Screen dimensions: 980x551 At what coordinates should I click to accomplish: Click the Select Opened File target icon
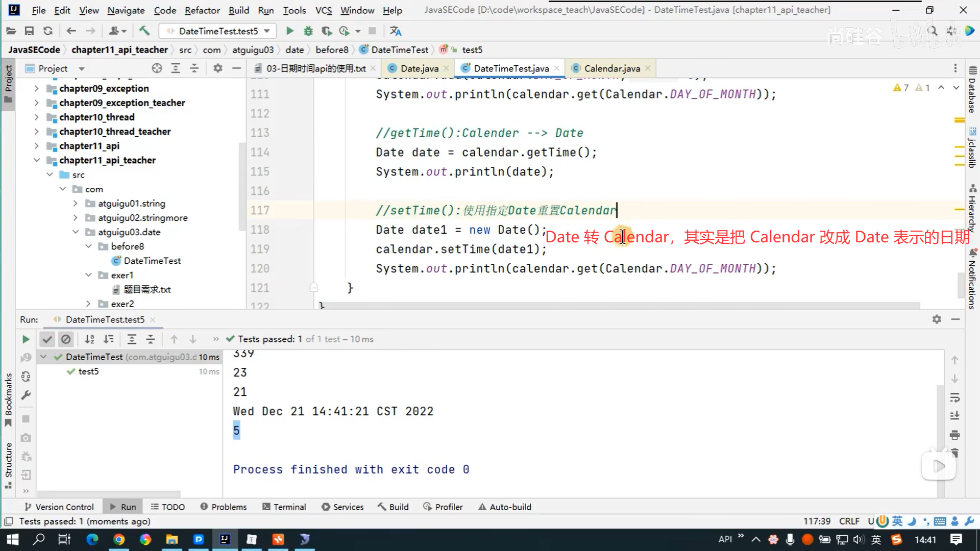(x=157, y=68)
